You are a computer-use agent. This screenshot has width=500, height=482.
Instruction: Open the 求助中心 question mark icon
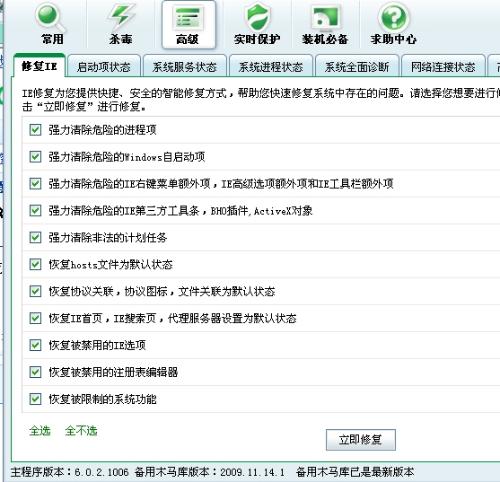pos(394,17)
